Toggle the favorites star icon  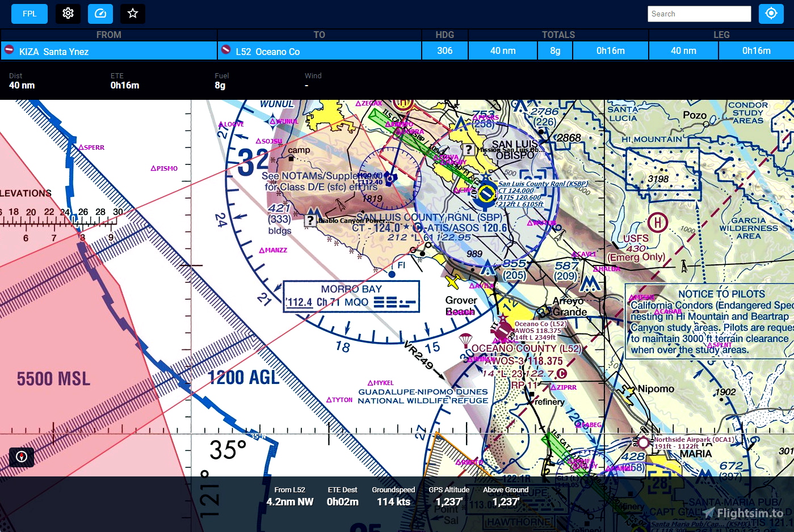(x=132, y=14)
